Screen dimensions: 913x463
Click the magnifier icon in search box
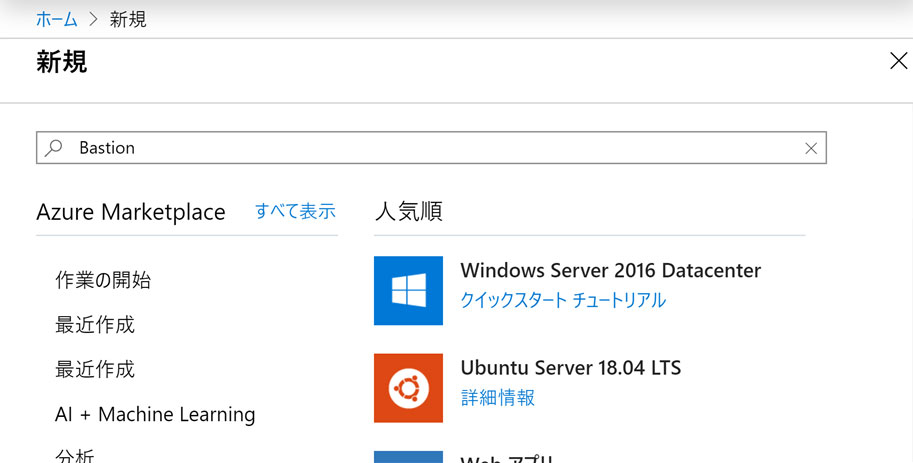point(54,148)
